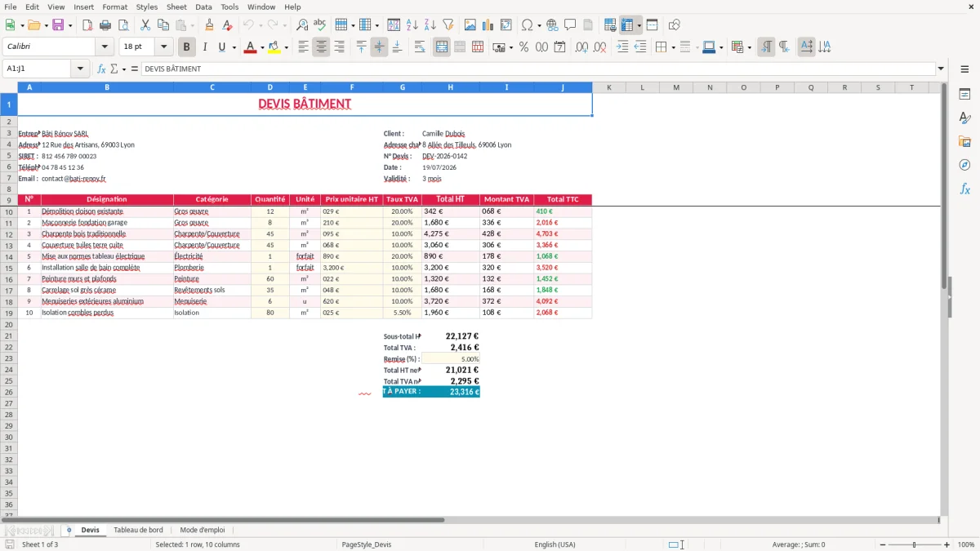Switch to Mode d'emploi sheet

click(203, 530)
